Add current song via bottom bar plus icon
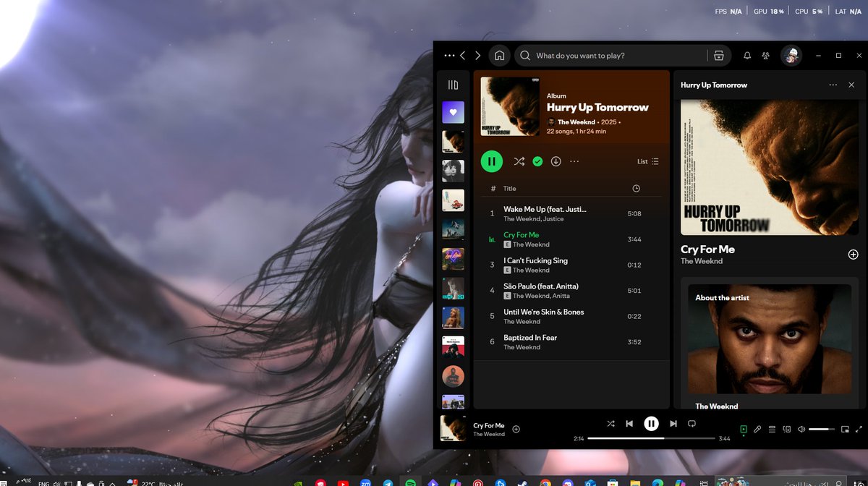 coord(516,429)
